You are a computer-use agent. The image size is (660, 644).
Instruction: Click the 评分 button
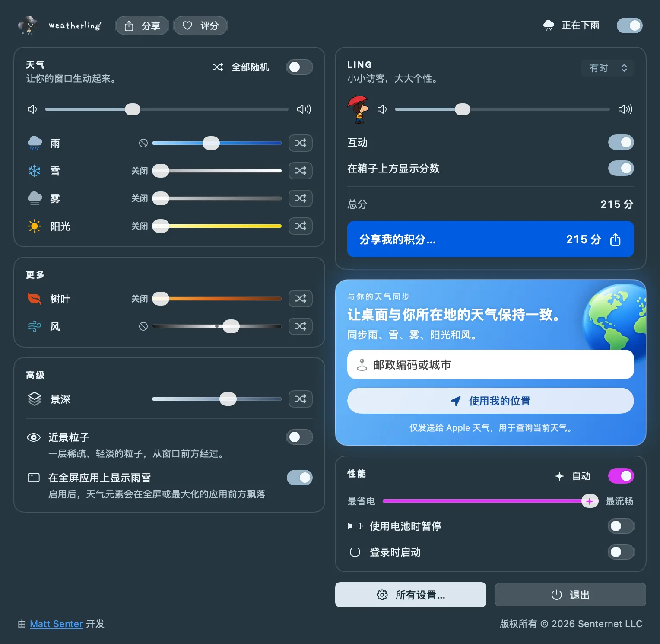200,26
